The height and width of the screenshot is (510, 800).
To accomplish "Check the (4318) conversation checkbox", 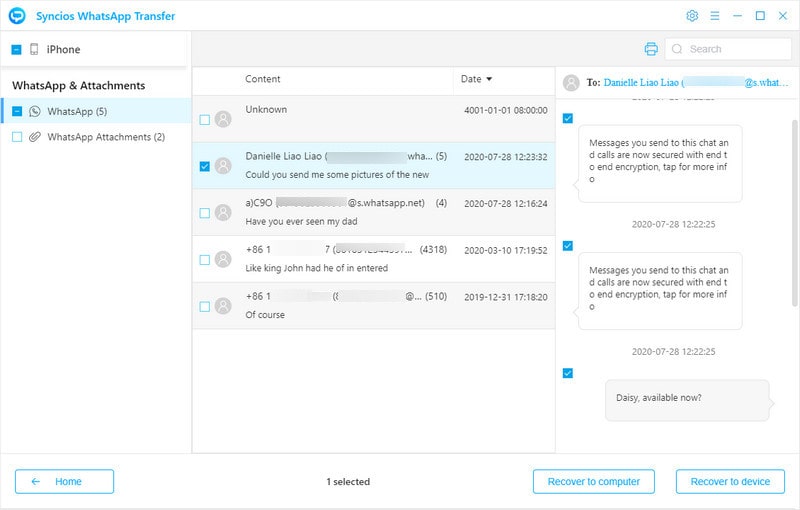I will click(205, 260).
